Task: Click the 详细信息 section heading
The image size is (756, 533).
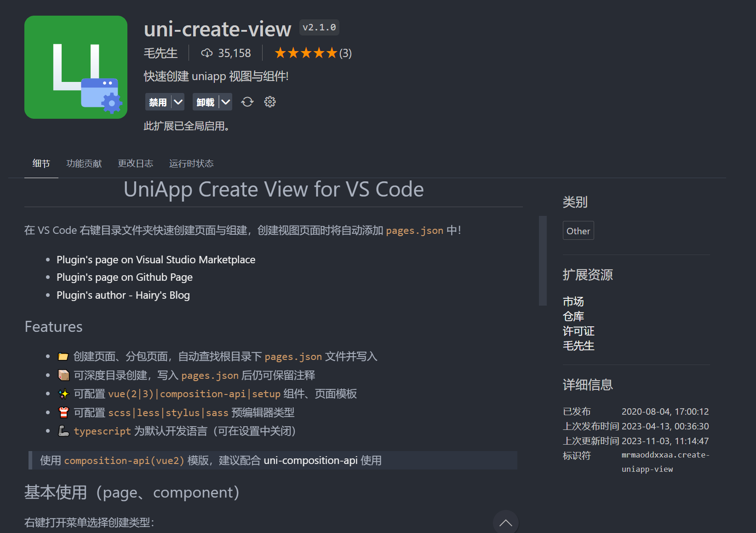Action: click(x=588, y=385)
